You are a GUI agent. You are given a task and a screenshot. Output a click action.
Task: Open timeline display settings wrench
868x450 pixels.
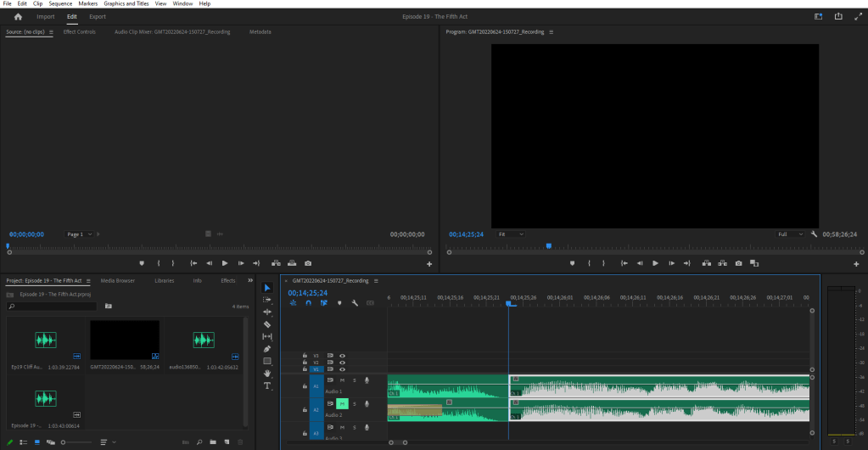click(x=355, y=303)
